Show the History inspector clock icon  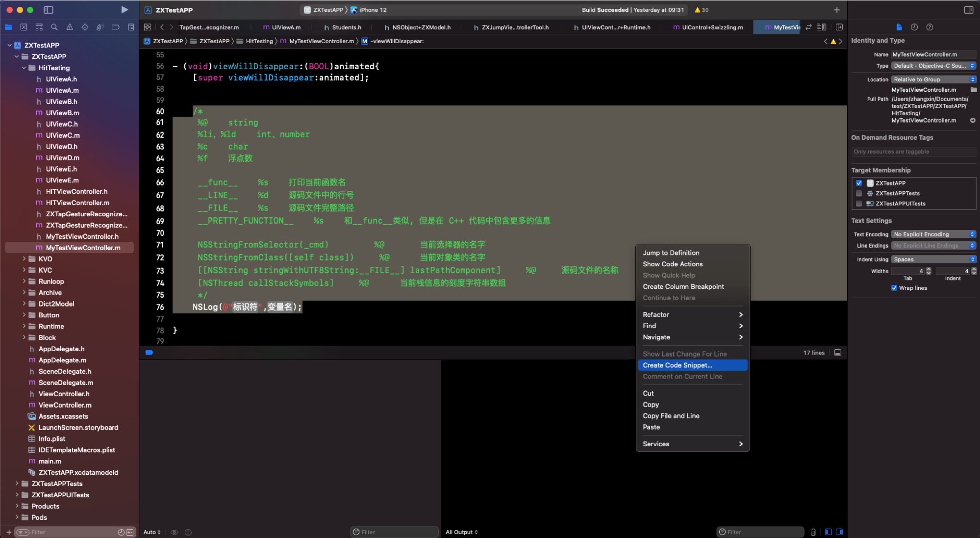tap(914, 27)
